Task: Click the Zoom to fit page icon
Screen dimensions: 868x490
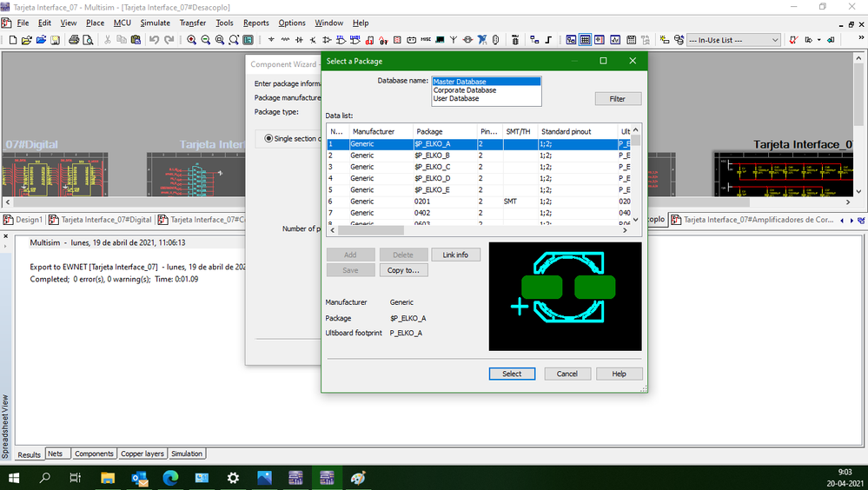Action: pos(234,40)
